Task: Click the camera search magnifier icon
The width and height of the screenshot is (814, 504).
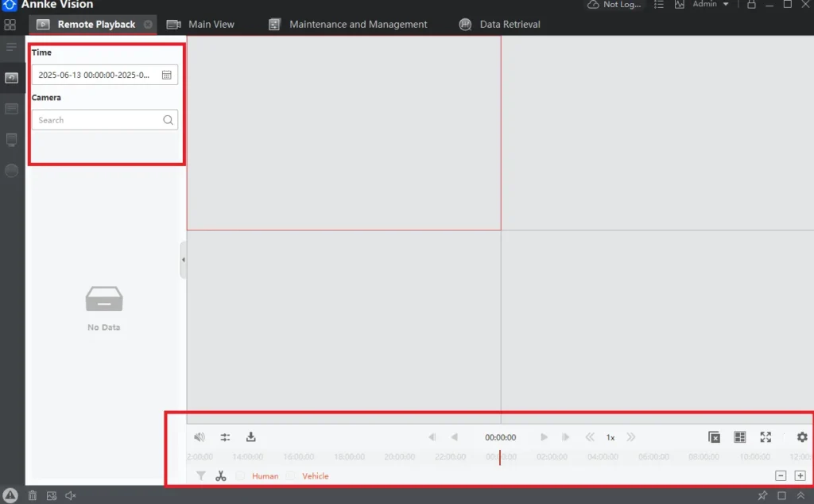Action: point(169,120)
